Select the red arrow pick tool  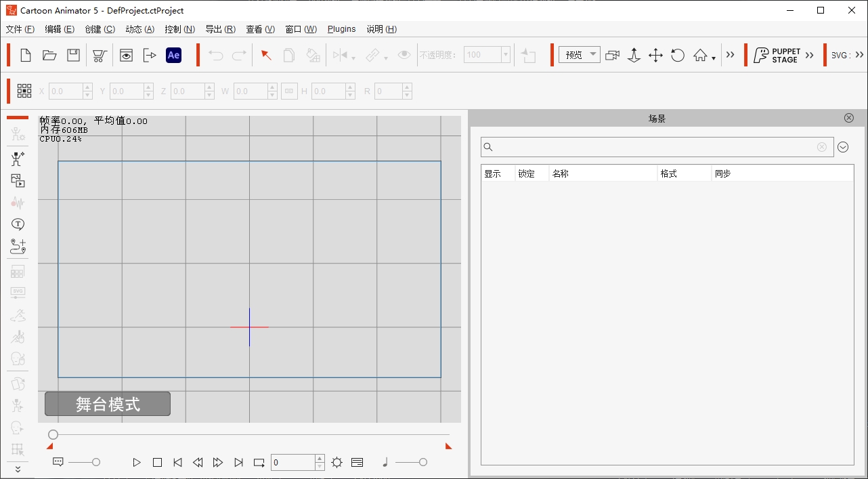(265, 54)
